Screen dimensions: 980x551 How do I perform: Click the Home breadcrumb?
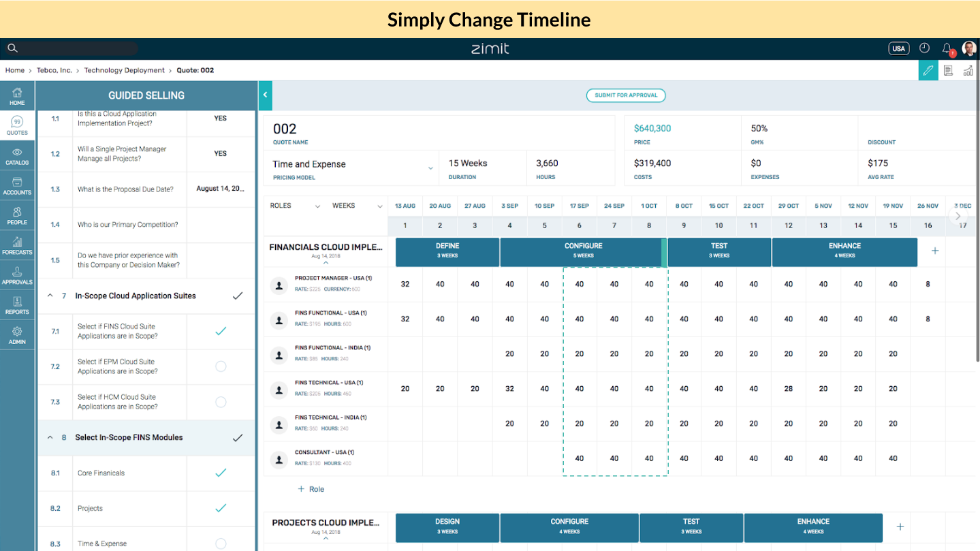coord(14,70)
